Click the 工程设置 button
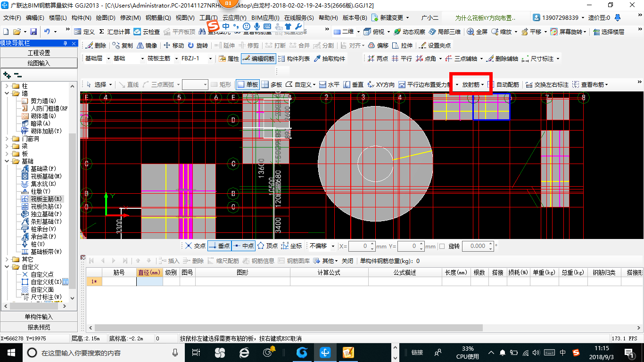The width and height of the screenshot is (644, 362). [39, 53]
